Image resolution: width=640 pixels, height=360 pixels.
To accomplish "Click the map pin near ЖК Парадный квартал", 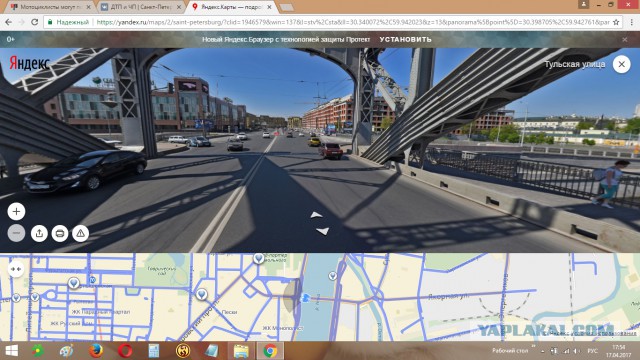I will tap(74, 282).
